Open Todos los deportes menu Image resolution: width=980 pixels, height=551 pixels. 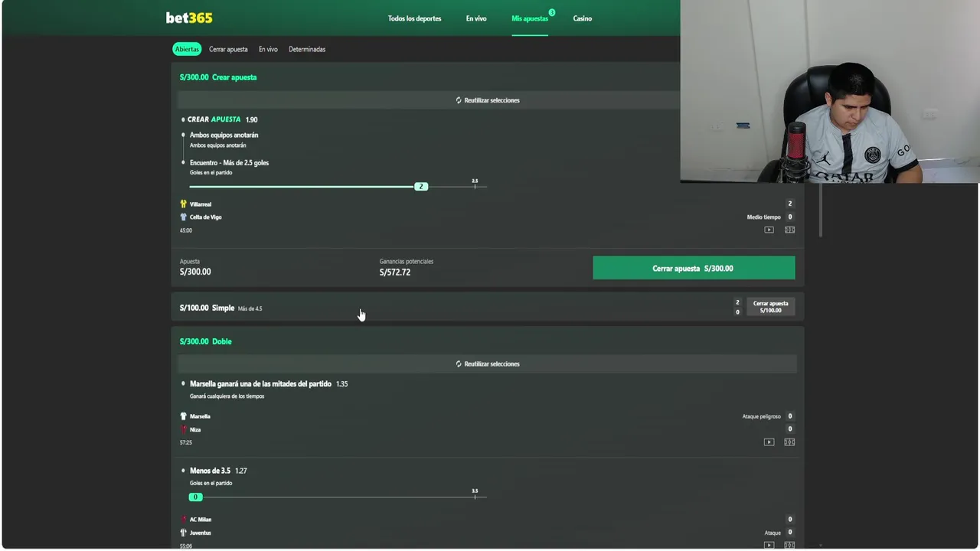414,18
